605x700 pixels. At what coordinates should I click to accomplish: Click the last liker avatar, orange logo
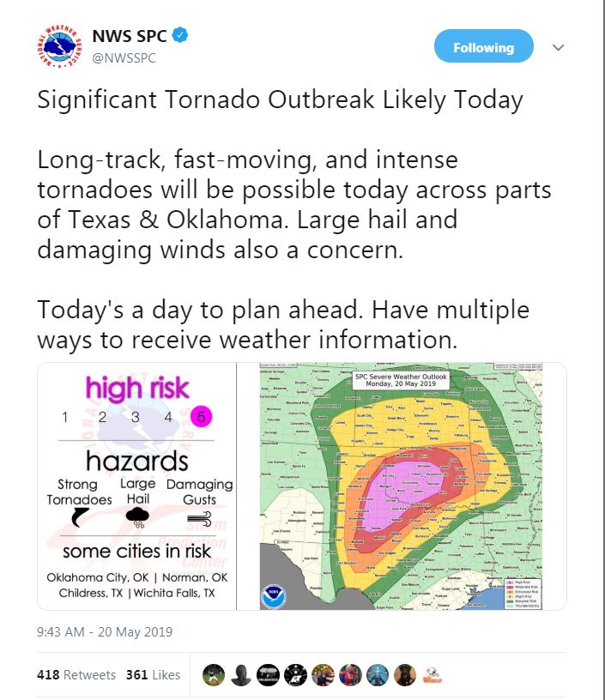(x=432, y=675)
